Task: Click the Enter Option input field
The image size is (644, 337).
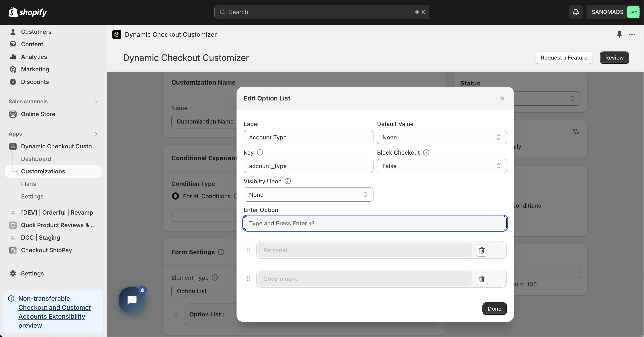Action: pyautogui.click(x=375, y=223)
